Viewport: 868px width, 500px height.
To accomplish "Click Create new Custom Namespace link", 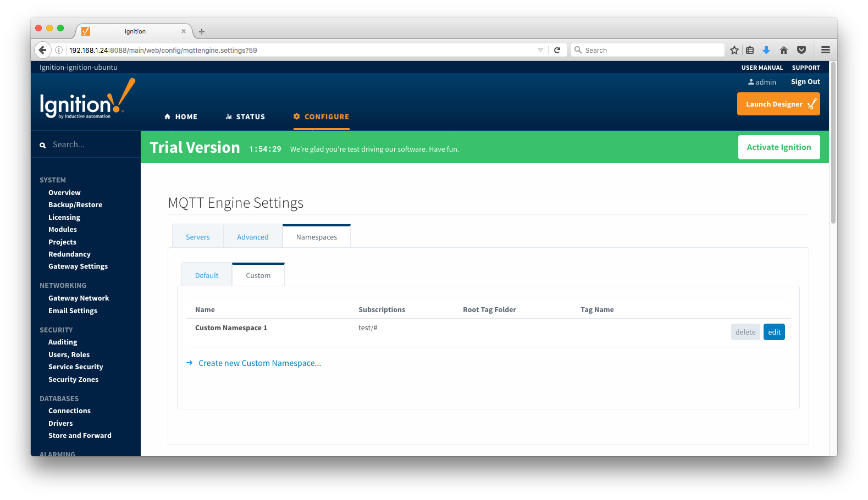I will click(259, 363).
